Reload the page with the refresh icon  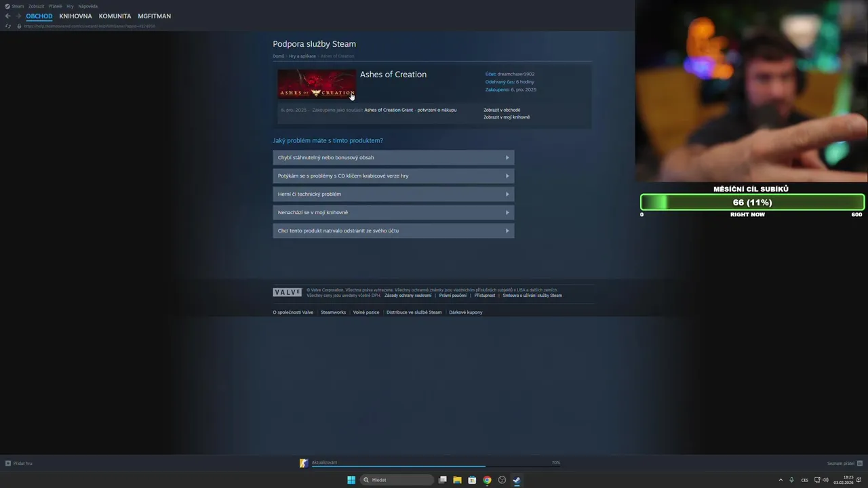(x=8, y=26)
